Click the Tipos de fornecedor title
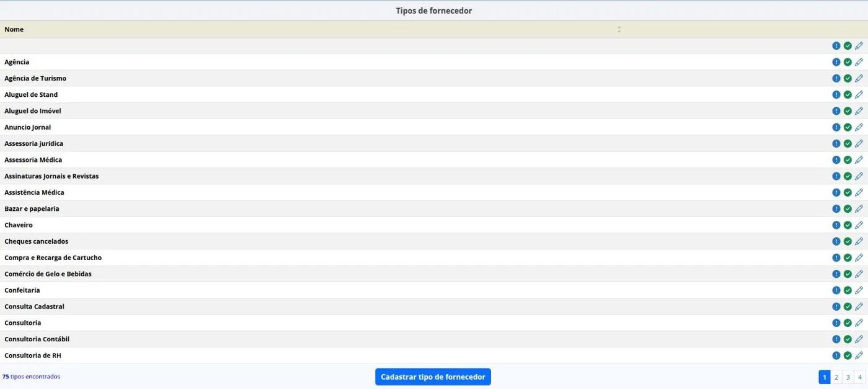This screenshot has width=868, height=389. pyautogui.click(x=434, y=11)
